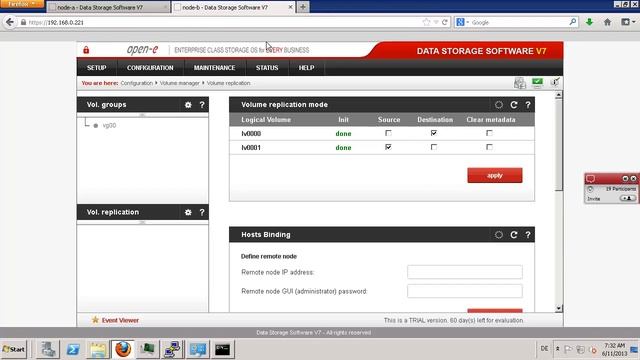This screenshot has height=360, width=640.
Task: Open the URL history dropdown arrow
Action: (436, 22)
